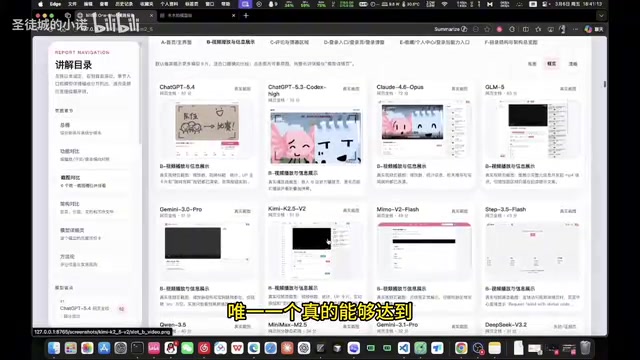Open 历史记录 menu in menu bar
The width and height of the screenshot is (640, 360).
pos(124,4)
